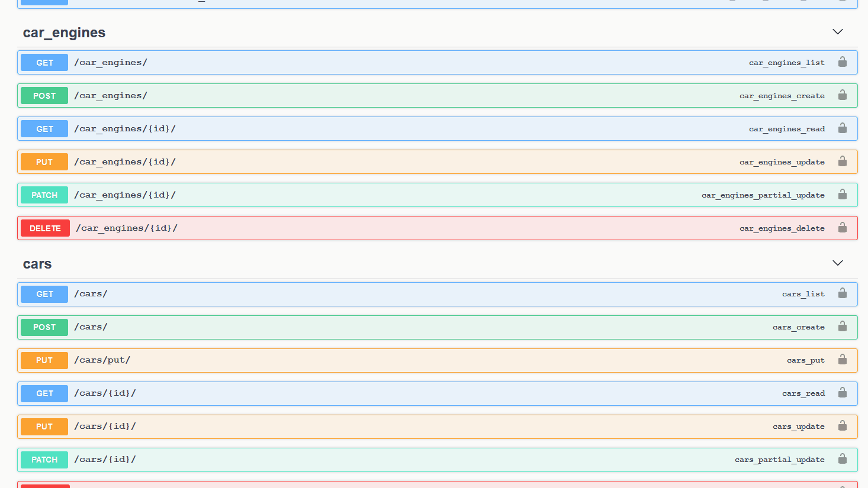Click DELETE button for /car_engines/{id}/
The width and height of the screenshot is (868, 488).
[45, 228]
